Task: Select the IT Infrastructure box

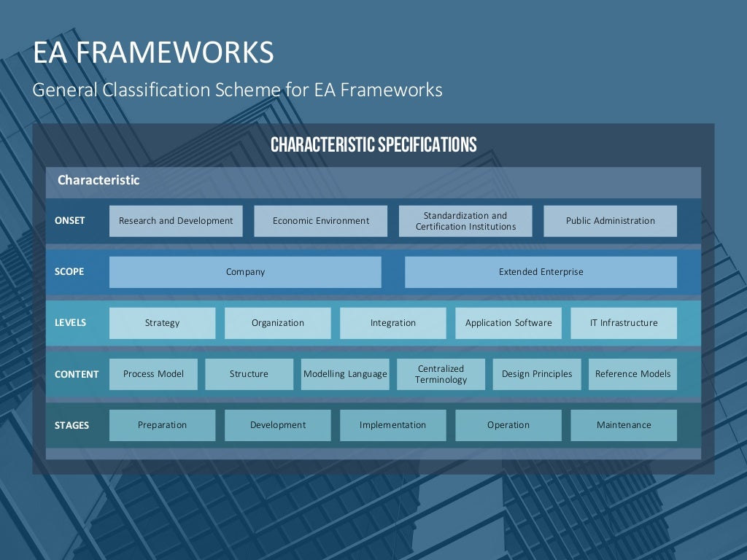Action: coord(624,323)
